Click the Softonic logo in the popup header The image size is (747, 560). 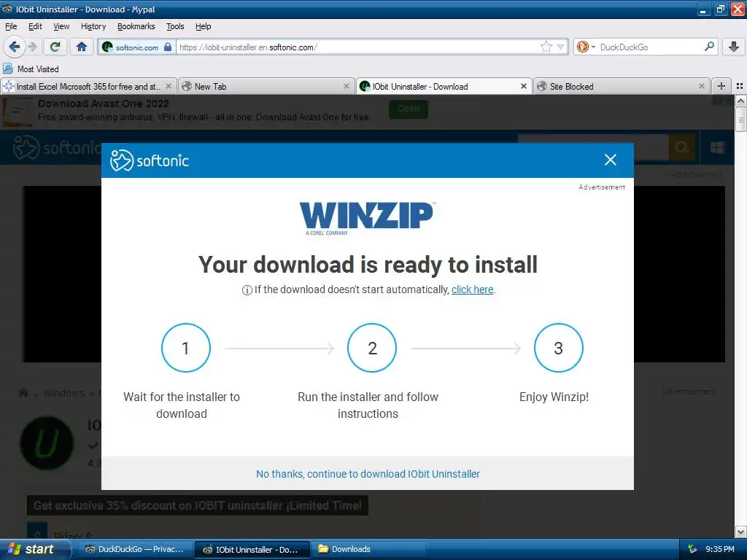click(149, 160)
